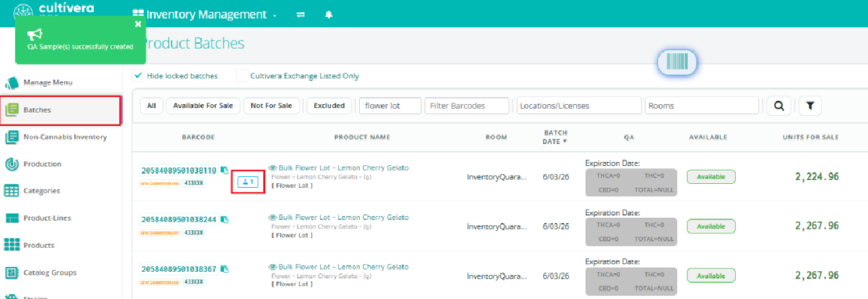Toggle eye icon on first Bulk Flower Lot
The height and width of the screenshot is (299, 868).
(x=272, y=168)
